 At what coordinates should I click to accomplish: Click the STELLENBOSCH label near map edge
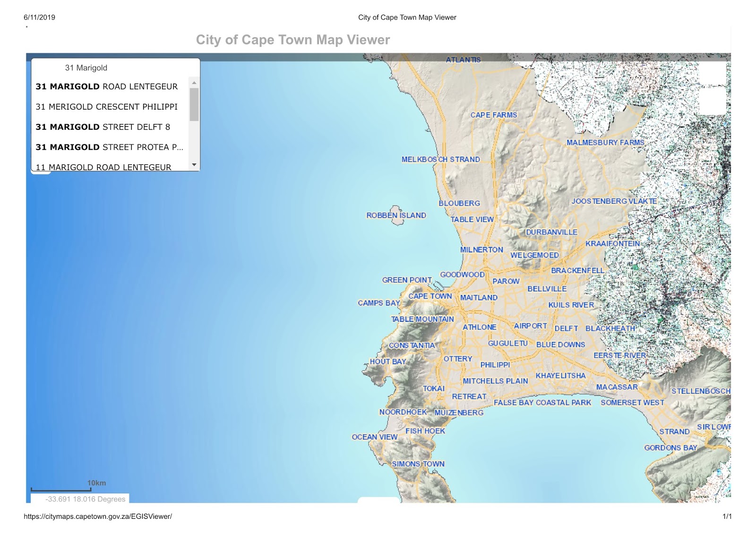pyautogui.click(x=702, y=391)
